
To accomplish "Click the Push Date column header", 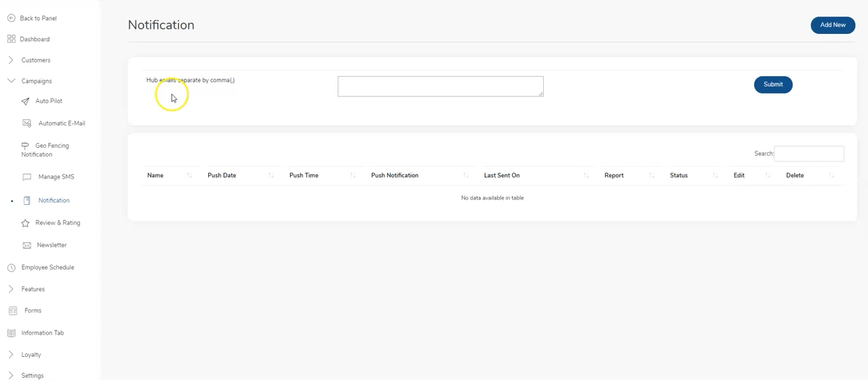I will point(222,176).
